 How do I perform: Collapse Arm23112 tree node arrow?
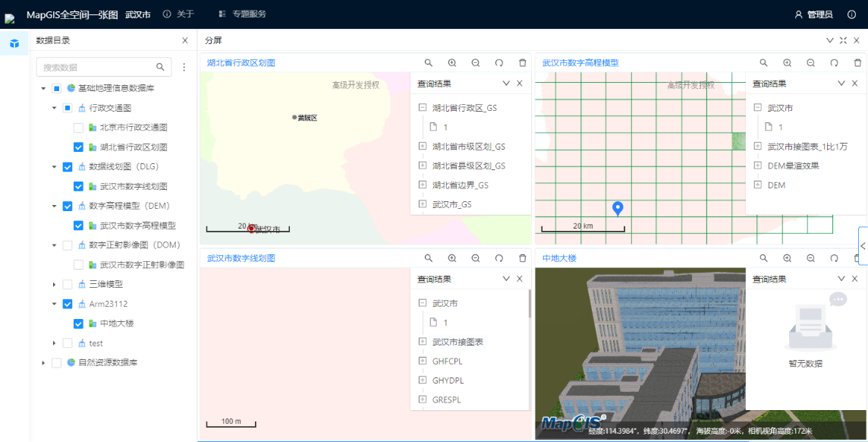pyautogui.click(x=55, y=304)
